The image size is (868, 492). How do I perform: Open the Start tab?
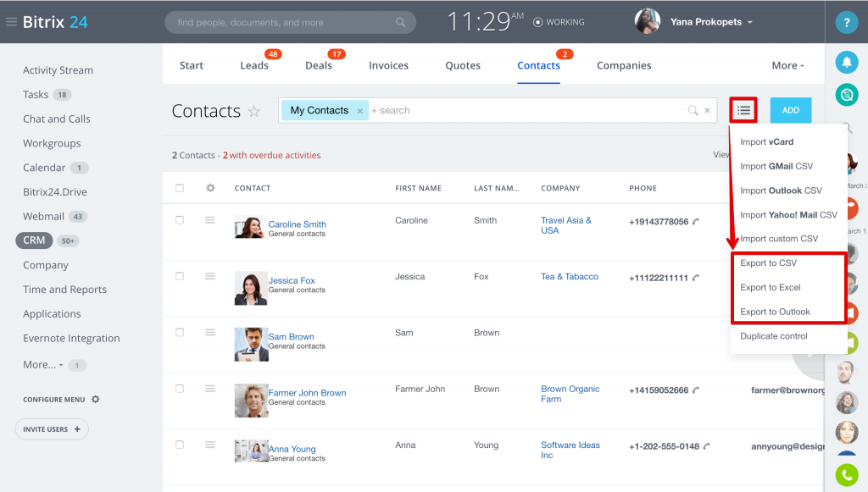click(x=192, y=65)
